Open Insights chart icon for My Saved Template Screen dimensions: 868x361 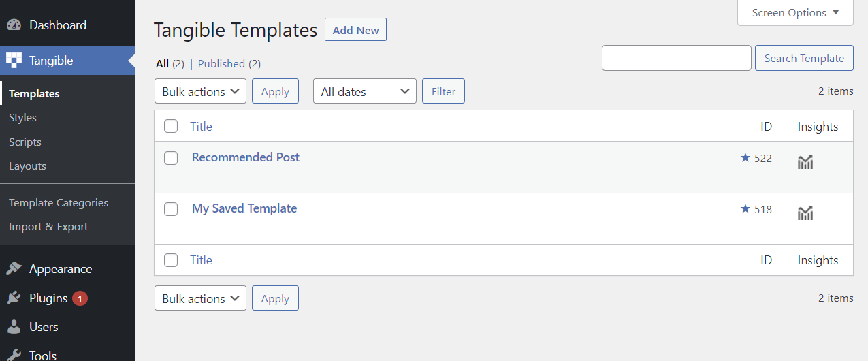pos(805,213)
